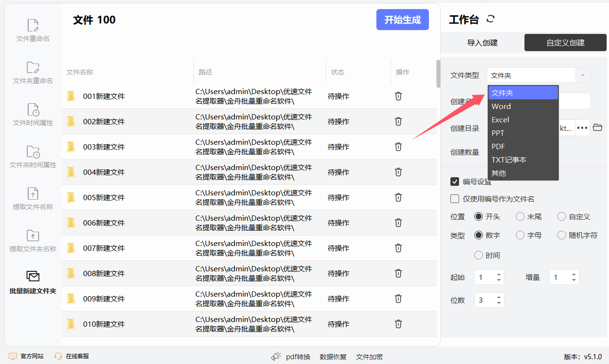Click the 开始生成 button

[403, 20]
